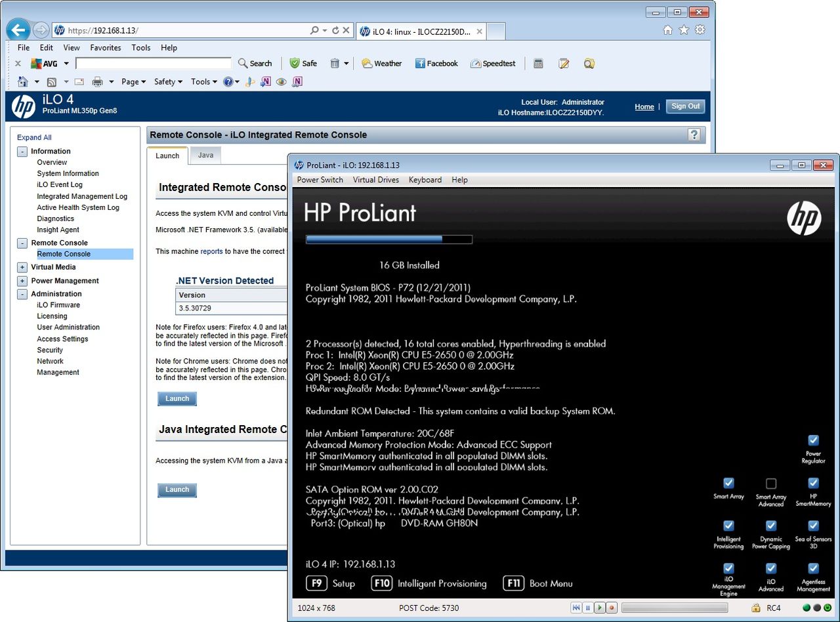This screenshot has width=840, height=622.
Task: Collapse the Remote Console tree section
Action: tap(22, 243)
